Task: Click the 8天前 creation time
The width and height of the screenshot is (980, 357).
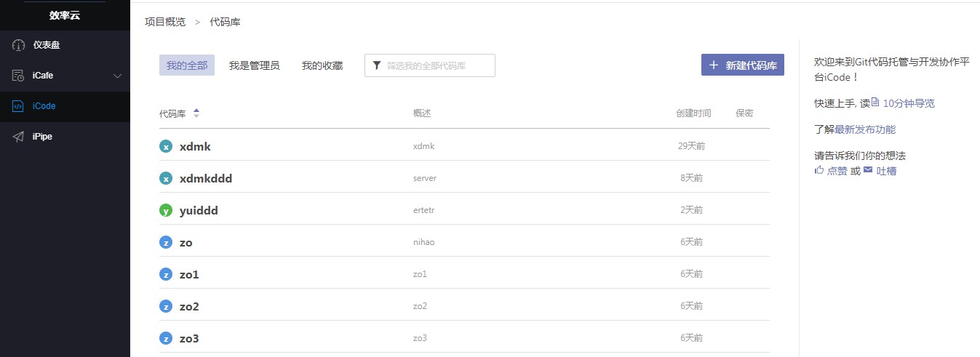Action: point(691,178)
